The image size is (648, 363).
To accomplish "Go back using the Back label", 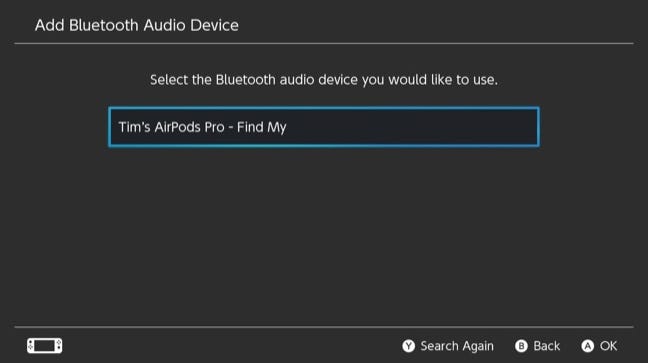I will tap(546, 346).
